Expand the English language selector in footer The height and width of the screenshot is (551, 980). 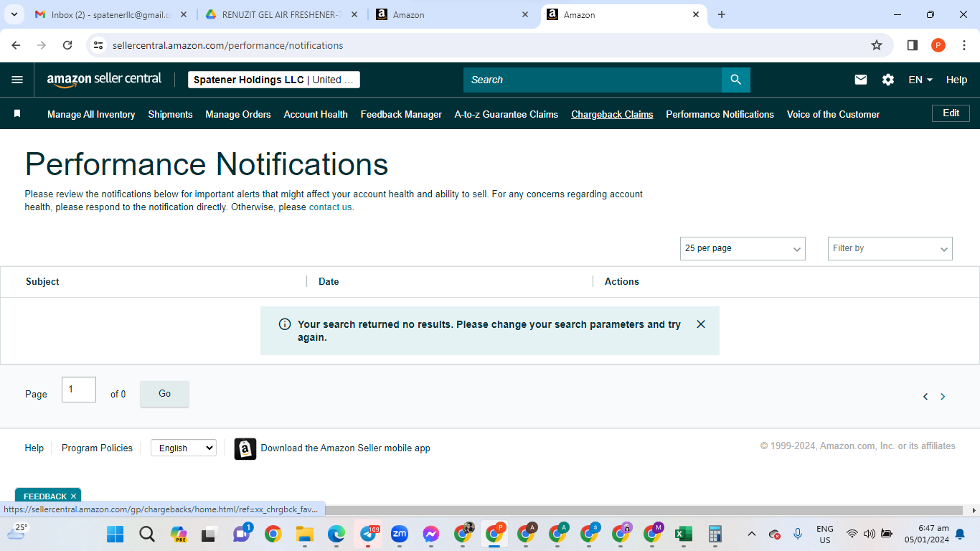point(184,448)
